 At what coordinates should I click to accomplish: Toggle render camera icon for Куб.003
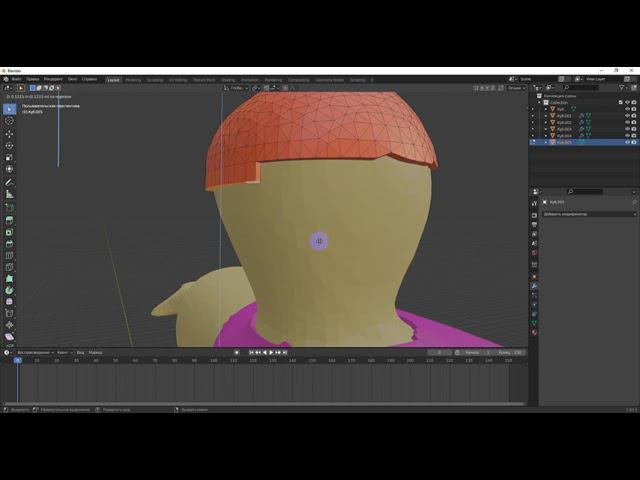[634, 129]
